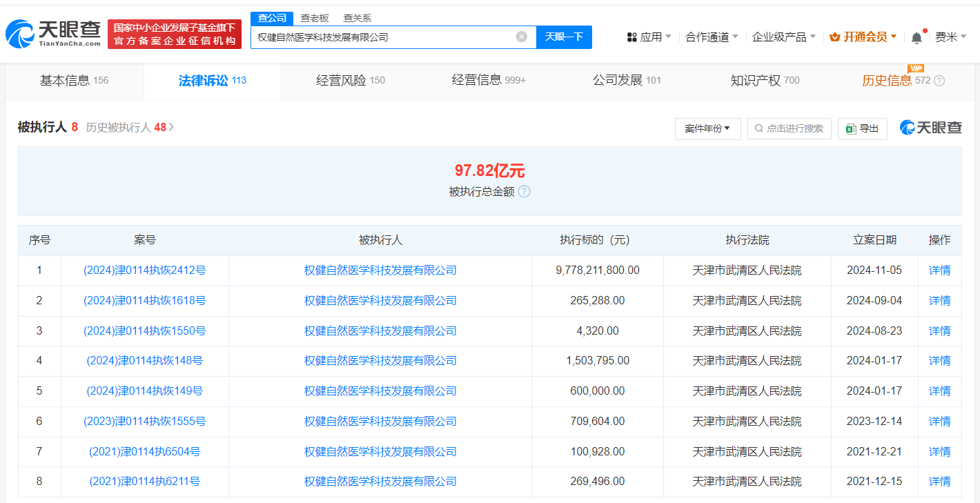Click the help icon beside 被执行总金额
The image size is (980, 503).
point(525,192)
